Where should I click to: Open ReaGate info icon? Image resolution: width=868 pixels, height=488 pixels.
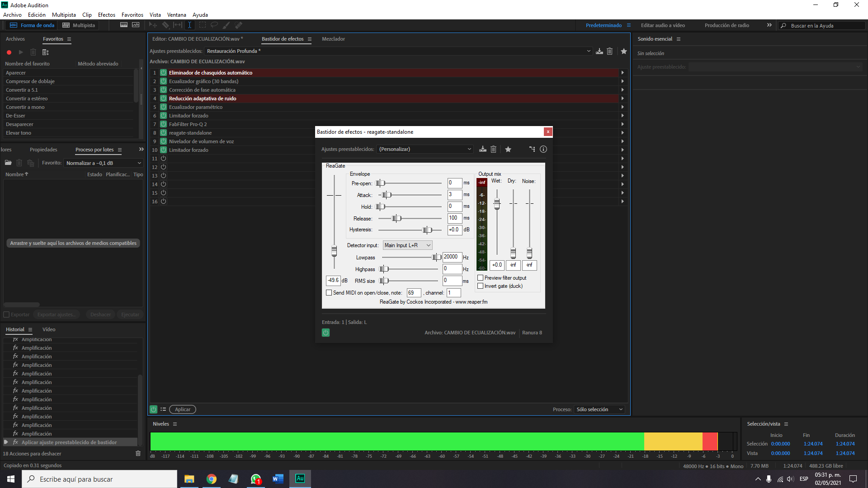click(x=543, y=149)
